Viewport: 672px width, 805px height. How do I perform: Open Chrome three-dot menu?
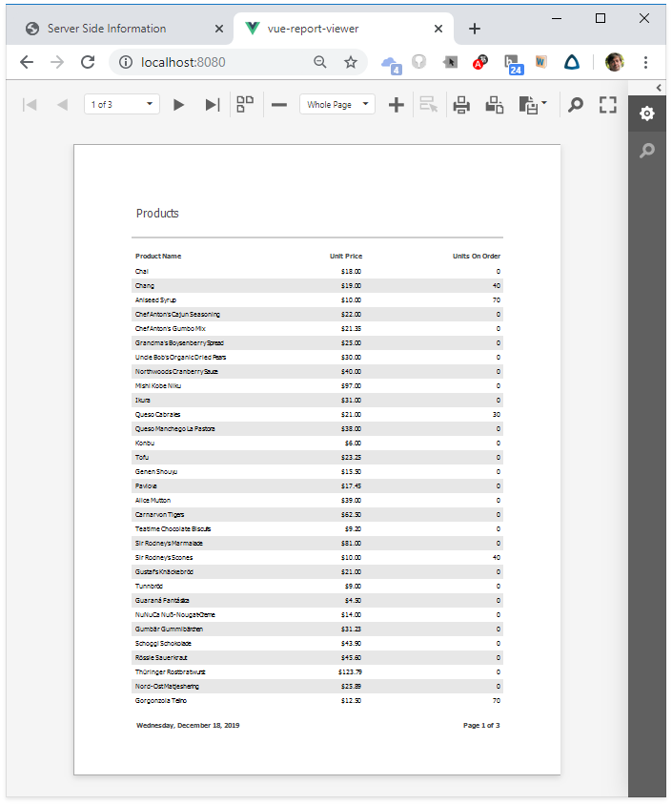click(645, 62)
